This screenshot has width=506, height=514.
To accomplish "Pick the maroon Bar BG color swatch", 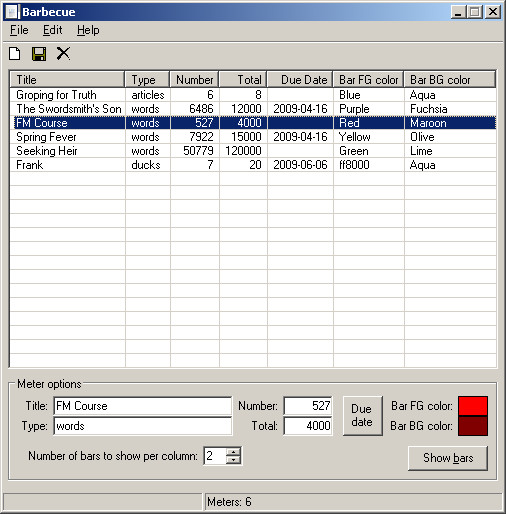I will [473, 426].
